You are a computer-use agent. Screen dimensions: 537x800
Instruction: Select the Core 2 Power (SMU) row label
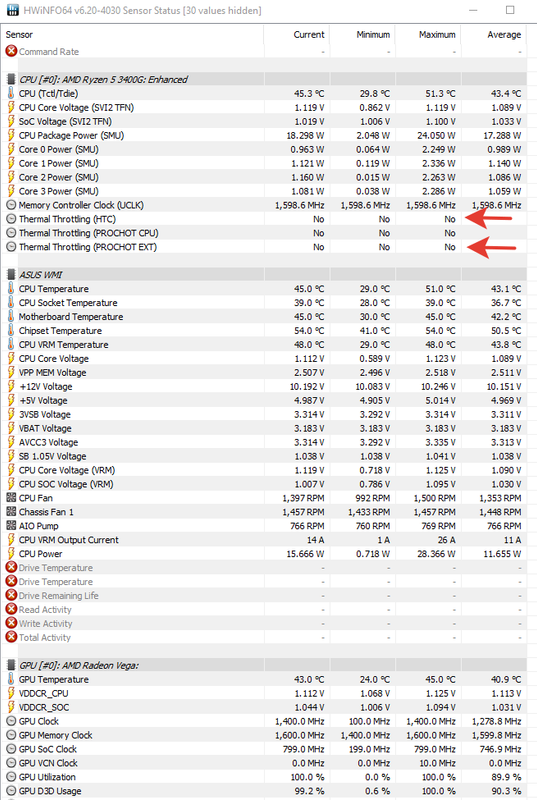59,177
